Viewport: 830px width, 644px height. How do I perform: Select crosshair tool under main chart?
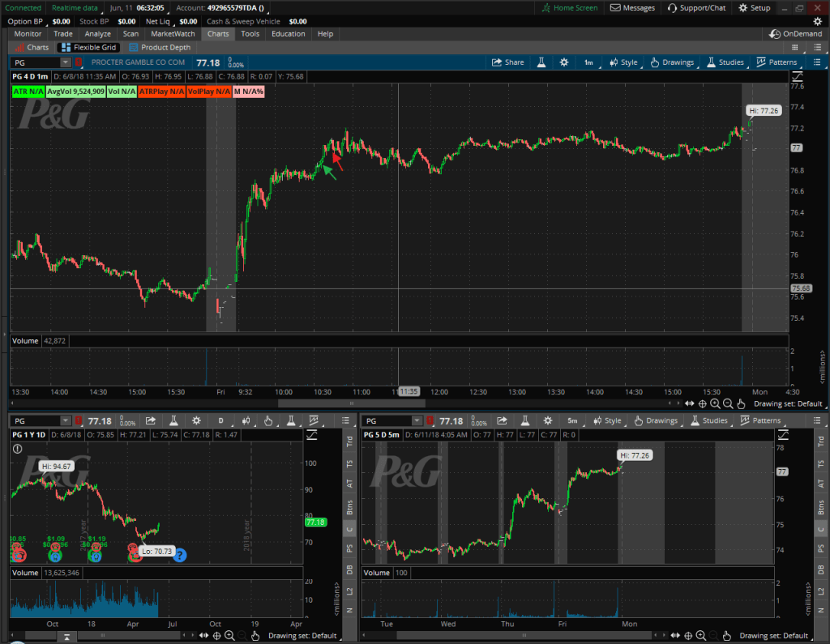702,403
